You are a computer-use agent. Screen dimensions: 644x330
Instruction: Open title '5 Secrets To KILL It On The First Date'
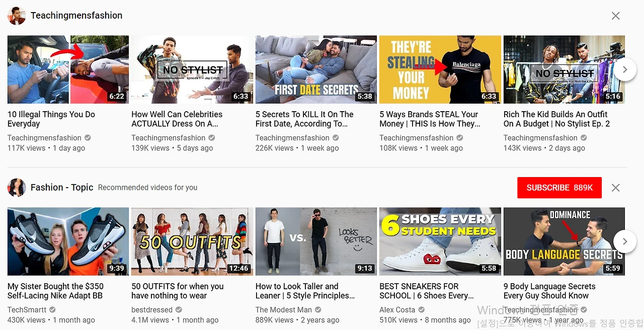[304, 119]
